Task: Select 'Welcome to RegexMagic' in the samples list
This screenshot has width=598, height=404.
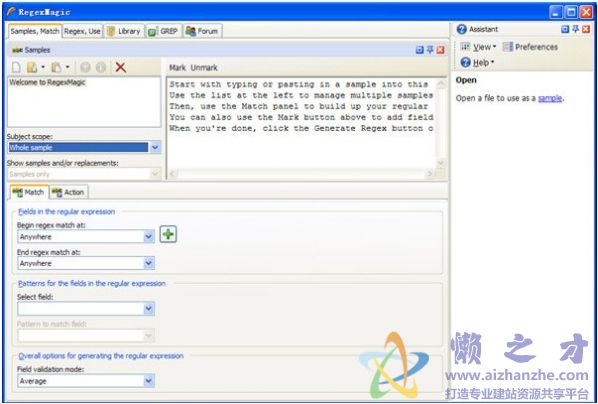Action: coord(47,82)
